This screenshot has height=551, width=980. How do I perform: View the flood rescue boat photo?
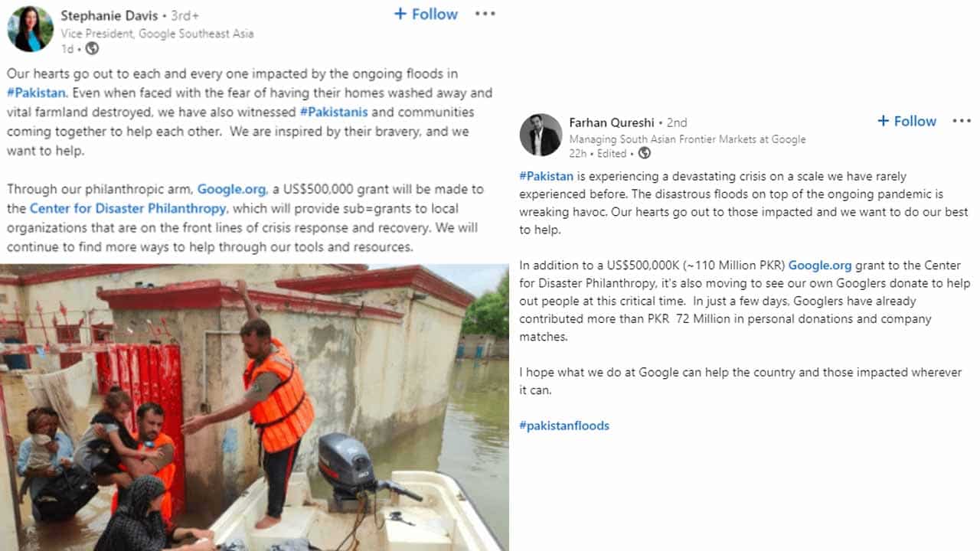tap(253, 407)
